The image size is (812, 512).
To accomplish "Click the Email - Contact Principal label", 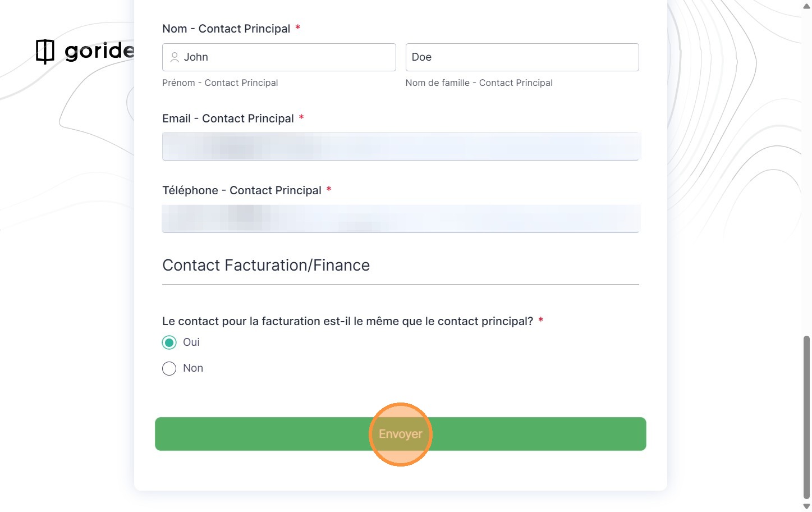I will [228, 118].
